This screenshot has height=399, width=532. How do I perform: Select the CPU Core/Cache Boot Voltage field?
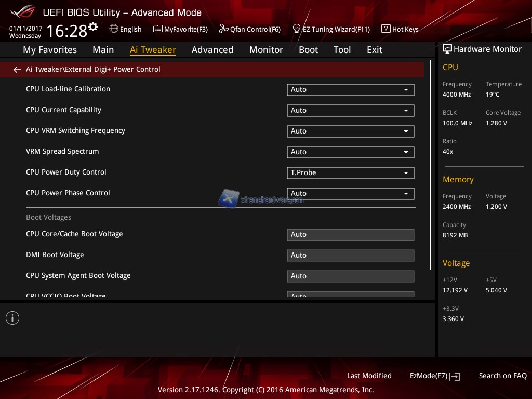350,234
